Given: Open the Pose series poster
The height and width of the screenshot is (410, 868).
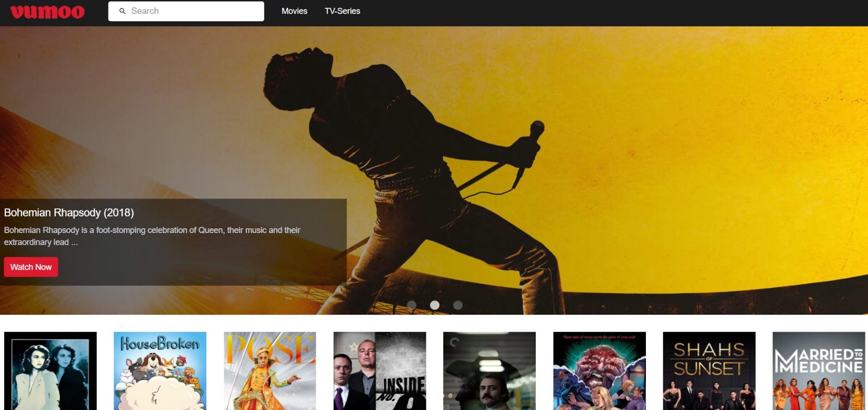Looking at the screenshot, I should (270, 371).
